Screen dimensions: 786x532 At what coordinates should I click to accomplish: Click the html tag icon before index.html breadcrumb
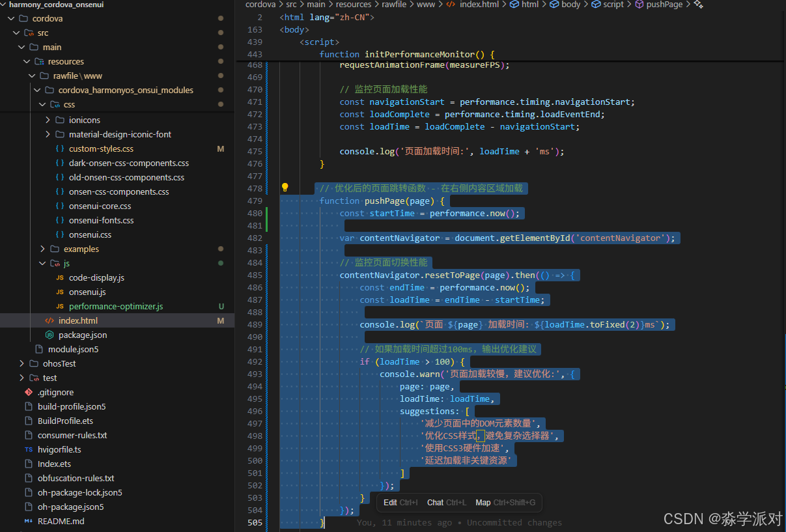(451, 5)
